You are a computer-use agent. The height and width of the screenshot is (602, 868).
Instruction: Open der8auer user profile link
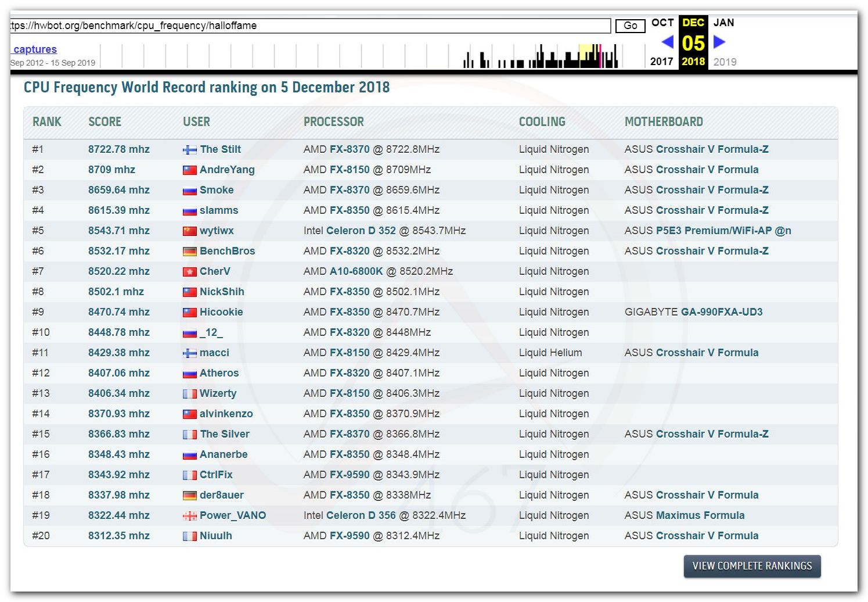pyautogui.click(x=221, y=495)
